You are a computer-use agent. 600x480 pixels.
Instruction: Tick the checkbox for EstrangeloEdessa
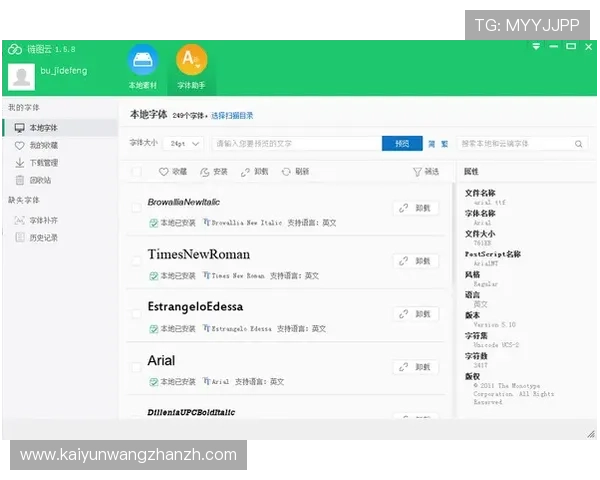pos(137,314)
